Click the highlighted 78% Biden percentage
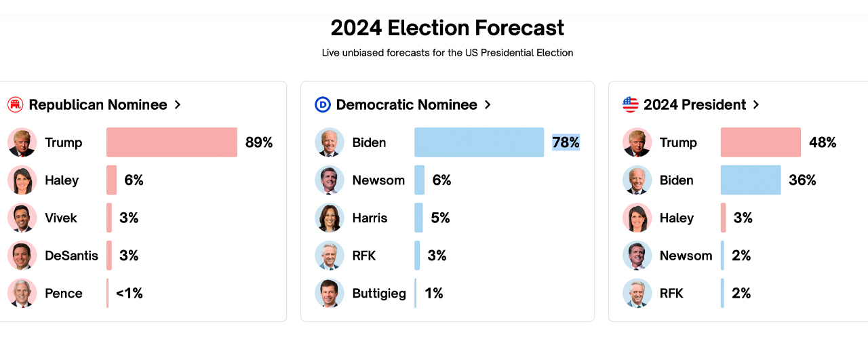The image size is (868, 339). tap(566, 142)
